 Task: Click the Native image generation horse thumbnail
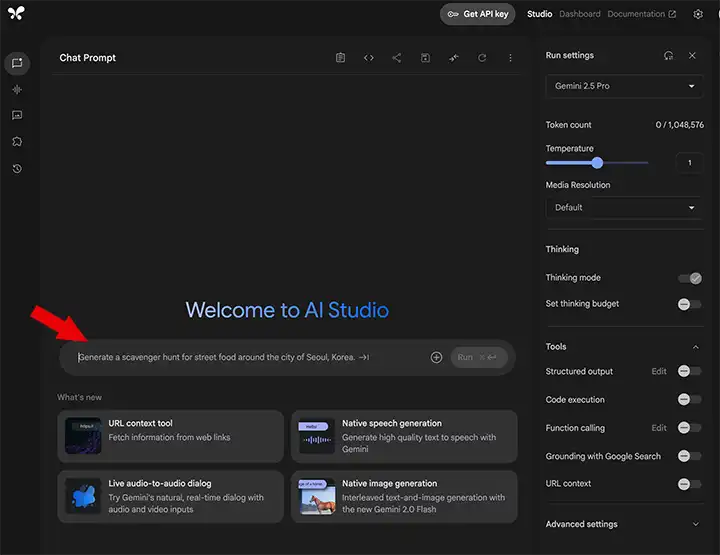(x=316, y=496)
